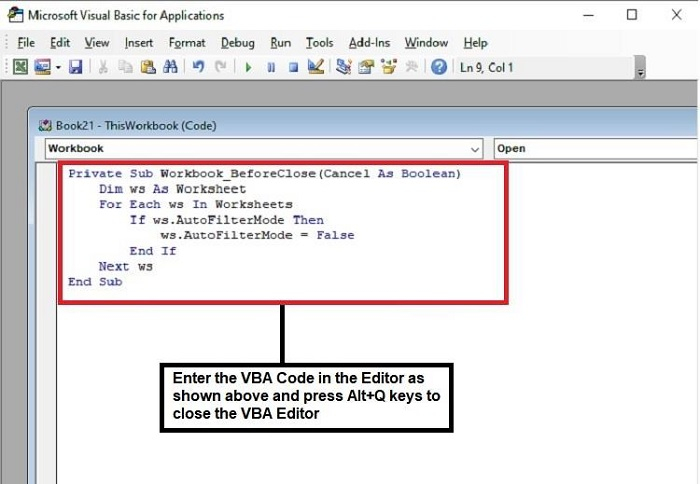Open the Project Explorer icon

[x=343, y=67]
